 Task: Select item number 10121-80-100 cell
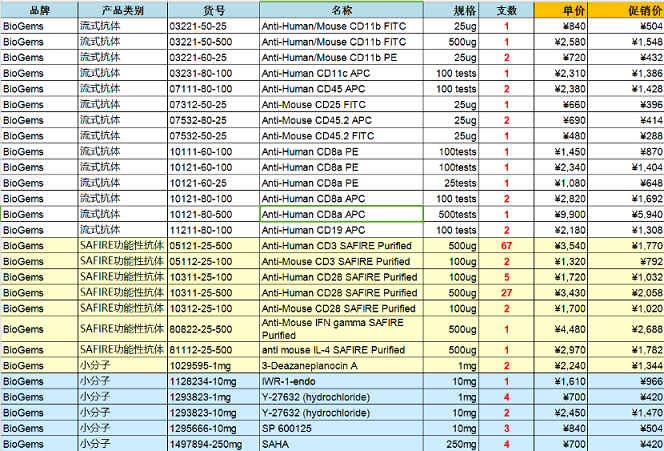[213, 199]
